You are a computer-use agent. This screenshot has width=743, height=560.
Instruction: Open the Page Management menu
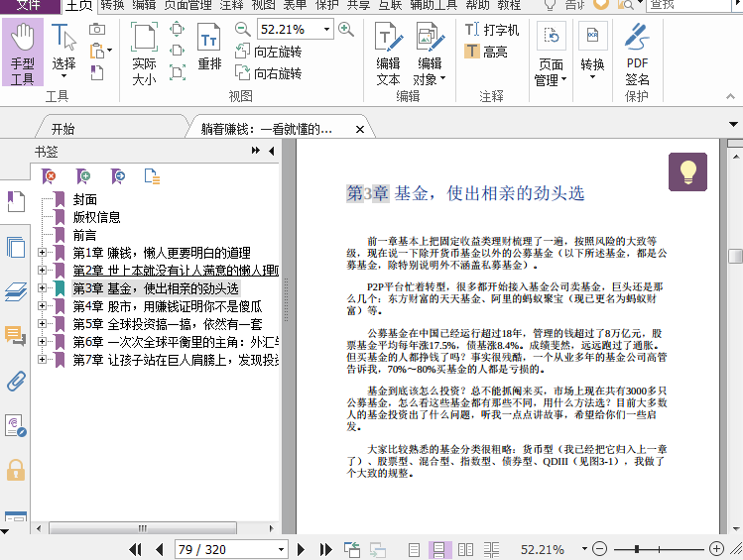click(x=551, y=55)
